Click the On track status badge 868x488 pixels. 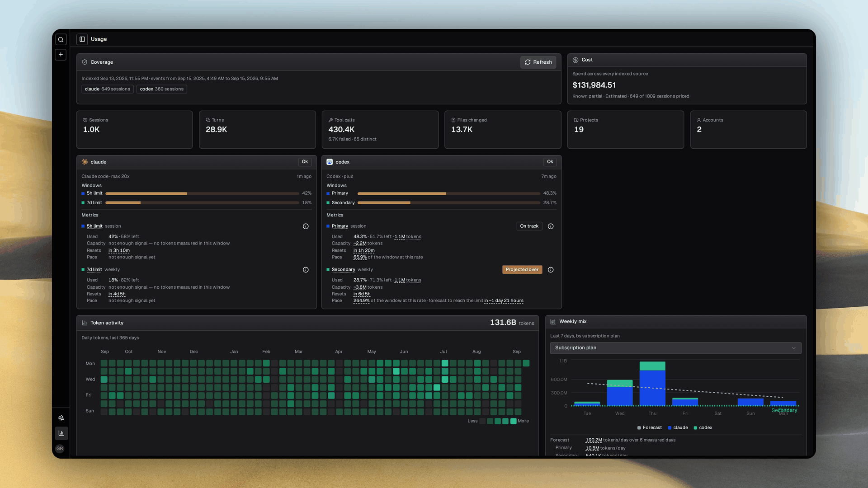pos(529,226)
